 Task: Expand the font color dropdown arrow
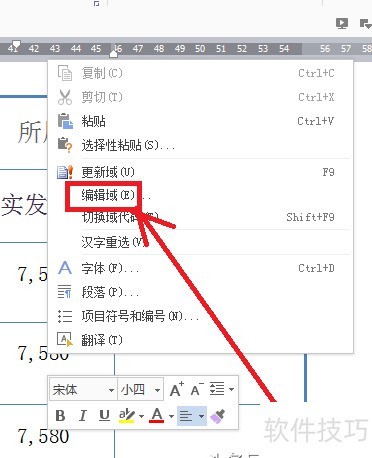pyautogui.click(x=171, y=416)
